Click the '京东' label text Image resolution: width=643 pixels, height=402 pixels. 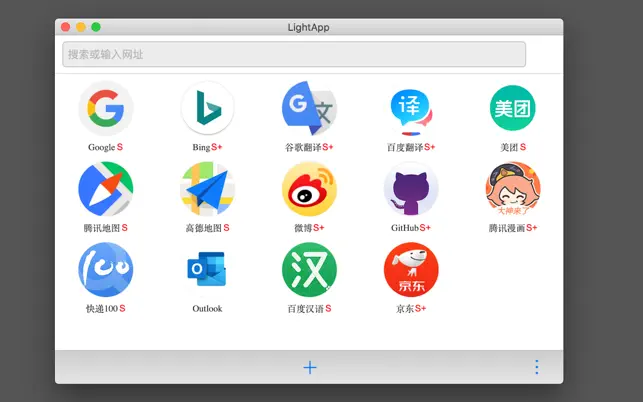(x=405, y=308)
